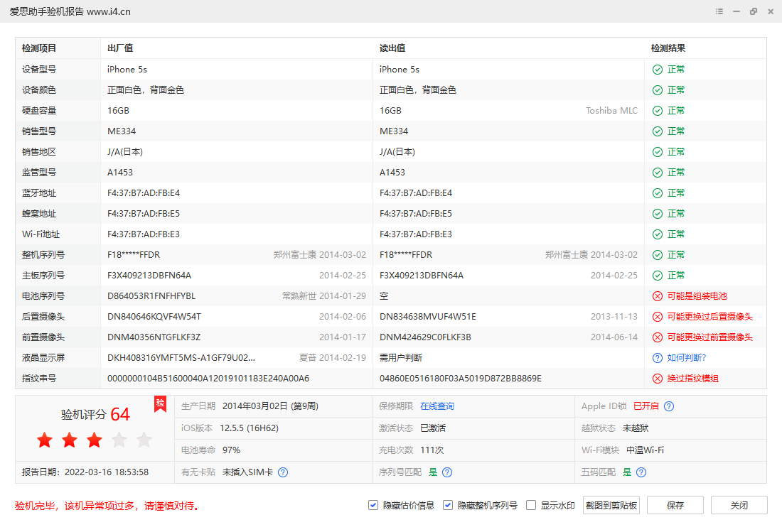Click the help icon next to Apple ID锁

pyautogui.click(x=669, y=406)
